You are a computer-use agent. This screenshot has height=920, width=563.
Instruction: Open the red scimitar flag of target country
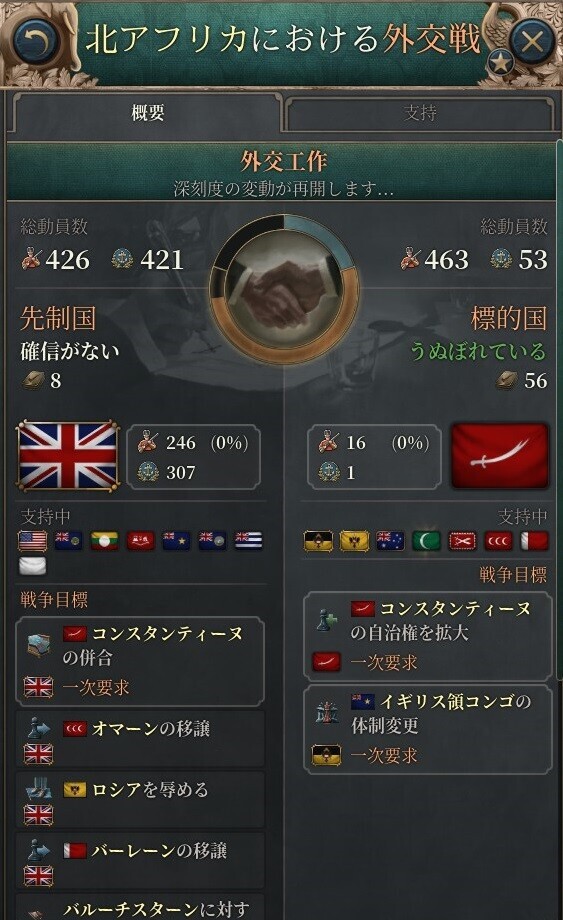click(x=500, y=456)
